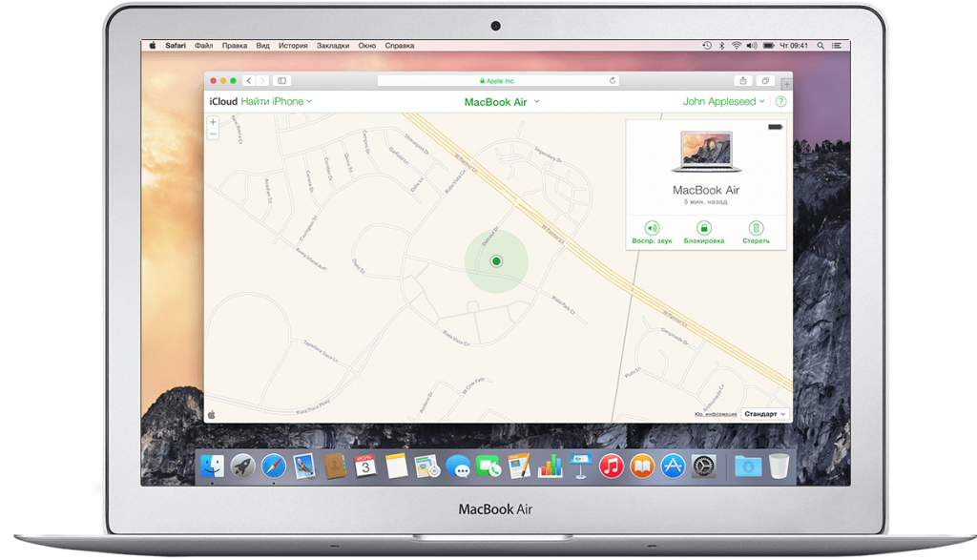Screen dimensions: 977x560
Task: Open the iCloud help question mark
Action: tap(780, 101)
